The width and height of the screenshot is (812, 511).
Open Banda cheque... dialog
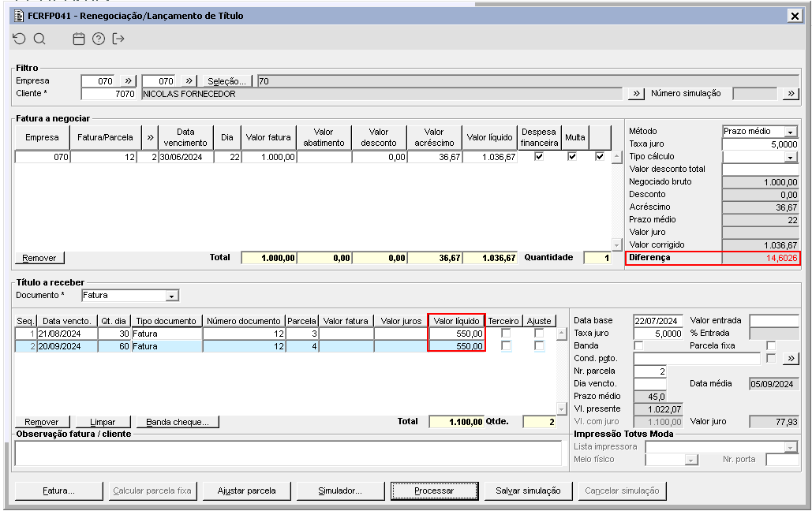(x=177, y=422)
